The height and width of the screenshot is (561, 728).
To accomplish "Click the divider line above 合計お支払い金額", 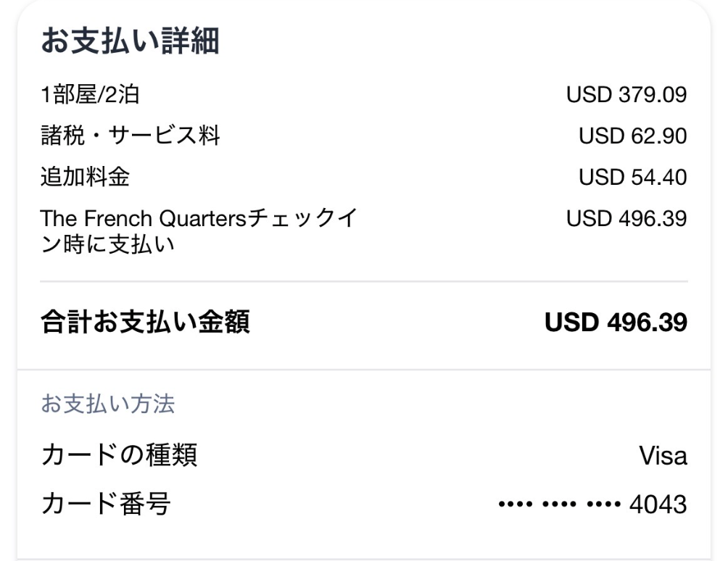I will point(364,280).
